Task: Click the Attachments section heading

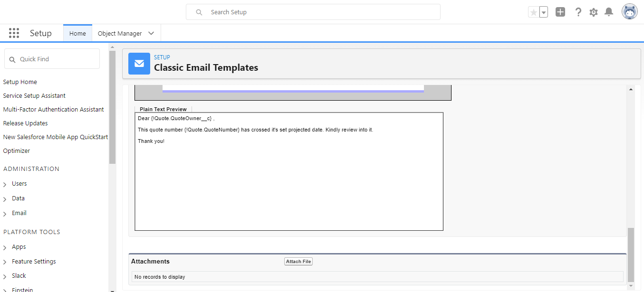Action: tap(150, 262)
